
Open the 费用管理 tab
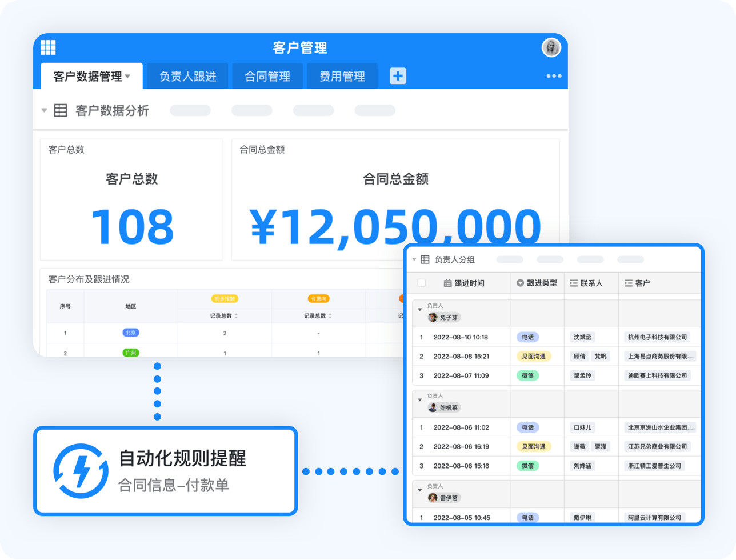342,77
